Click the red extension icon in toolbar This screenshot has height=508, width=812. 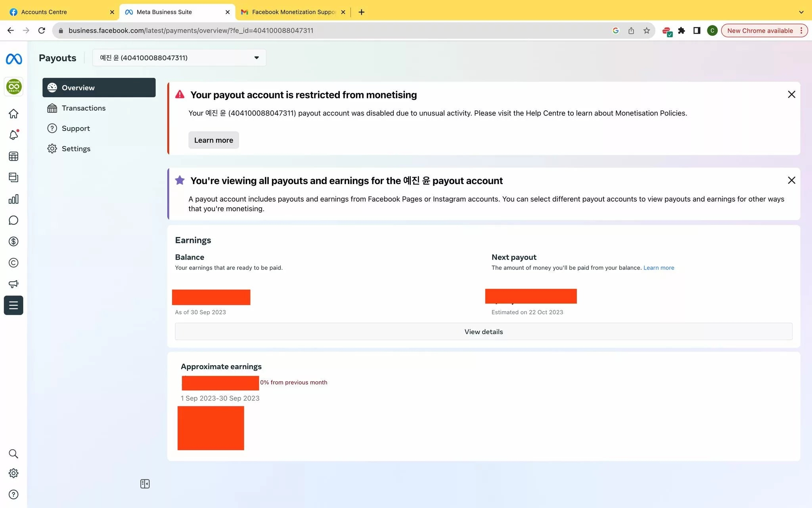(667, 31)
